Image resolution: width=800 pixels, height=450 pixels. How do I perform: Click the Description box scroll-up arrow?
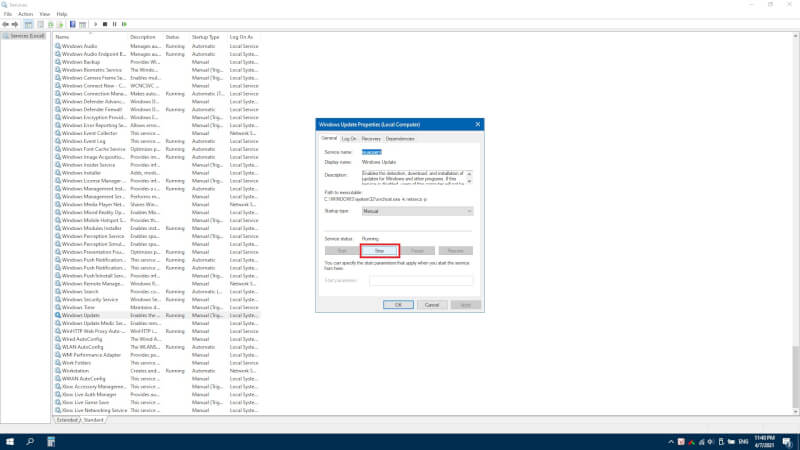click(x=469, y=174)
